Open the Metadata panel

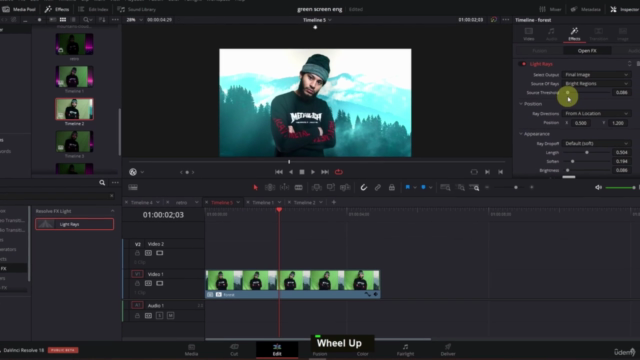pos(585,9)
